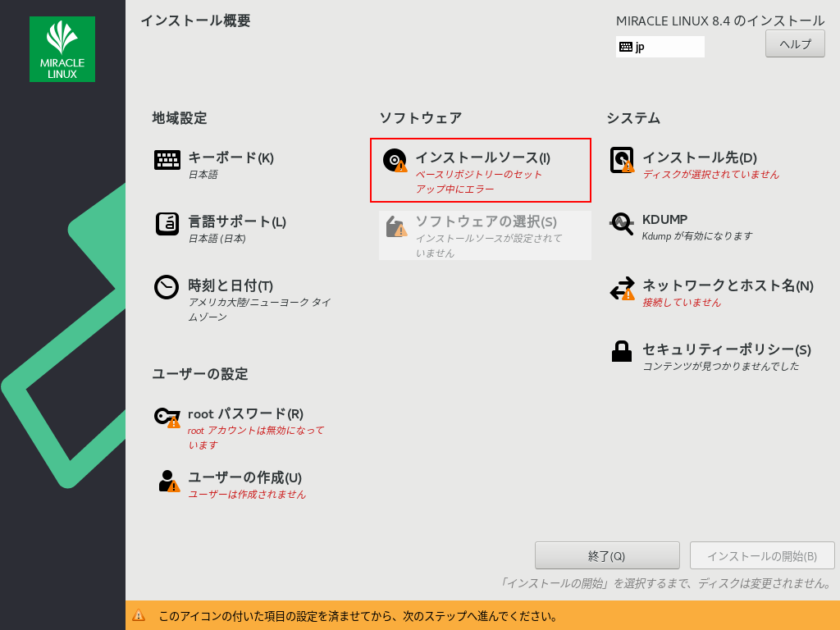
Task: Click the keyboard icon under 地域設定
Action: (167, 160)
